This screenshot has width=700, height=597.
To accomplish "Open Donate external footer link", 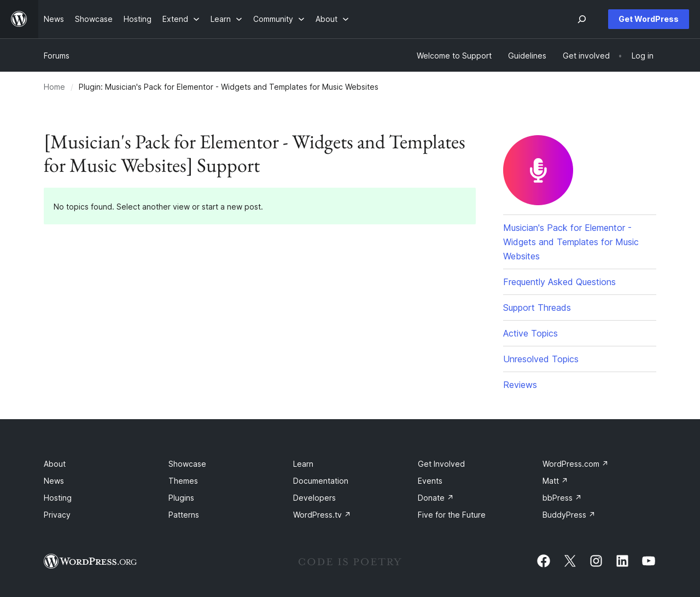I will click(x=435, y=498).
